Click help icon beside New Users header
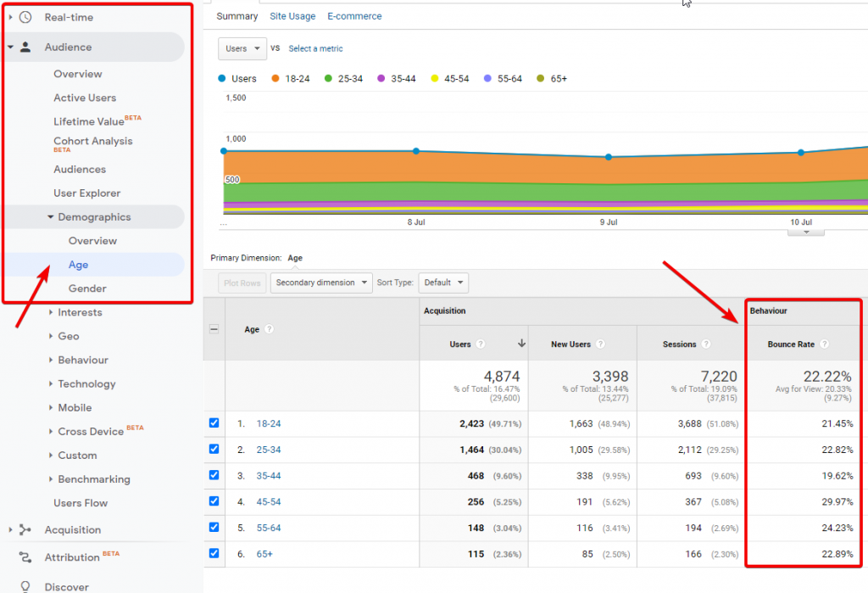This screenshot has width=868, height=593. [600, 344]
